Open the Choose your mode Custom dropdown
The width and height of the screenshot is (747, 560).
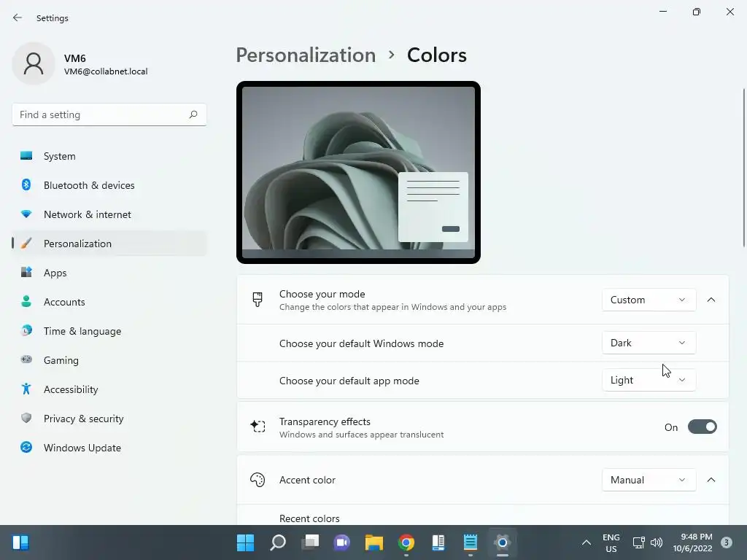click(649, 300)
